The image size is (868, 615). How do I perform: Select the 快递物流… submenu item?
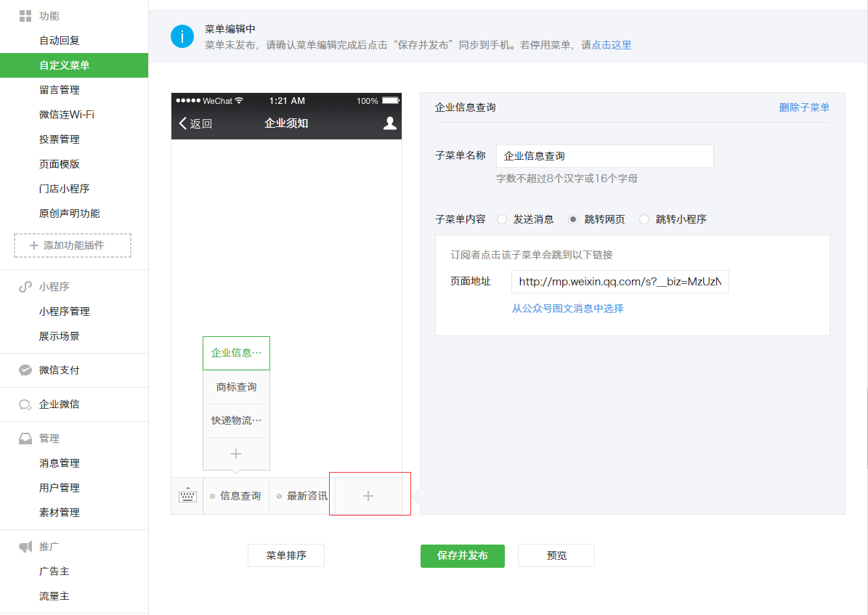click(x=236, y=420)
